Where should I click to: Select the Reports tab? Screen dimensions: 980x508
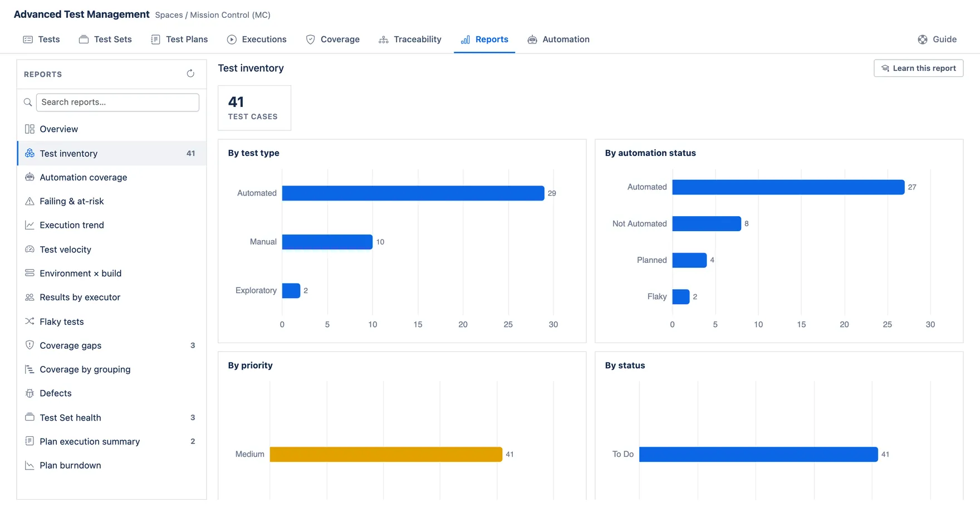(484, 40)
